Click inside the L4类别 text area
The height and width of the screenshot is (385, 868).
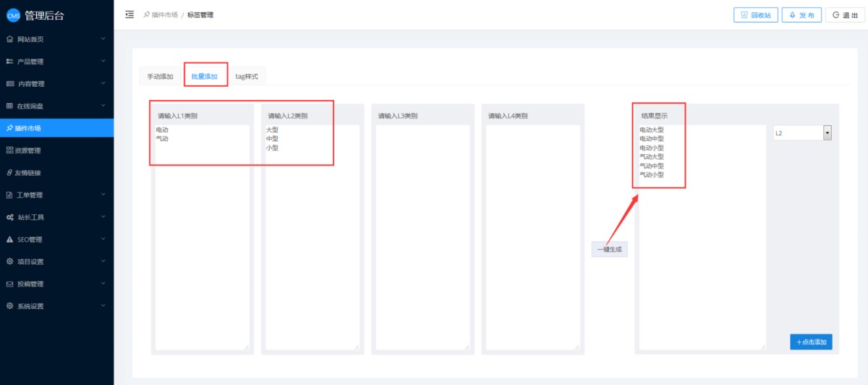pyautogui.click(x=532, y=237)
